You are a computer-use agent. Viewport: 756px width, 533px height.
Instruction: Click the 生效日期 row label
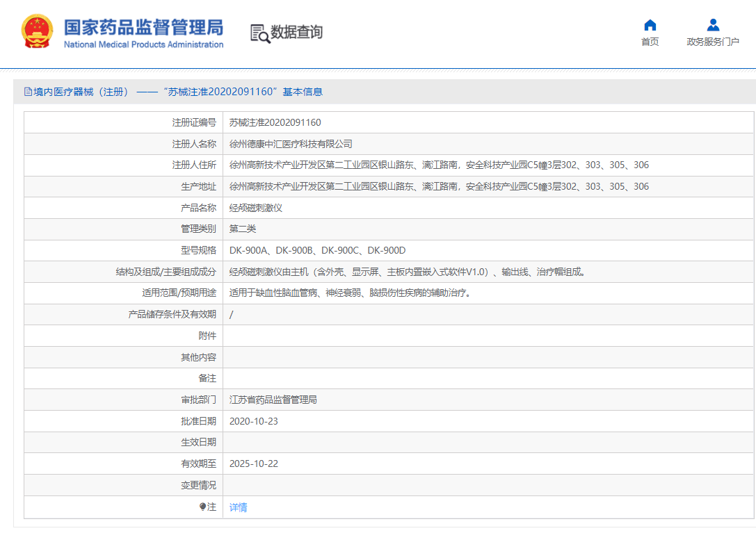pyautogui.click(x=199, y=442)
